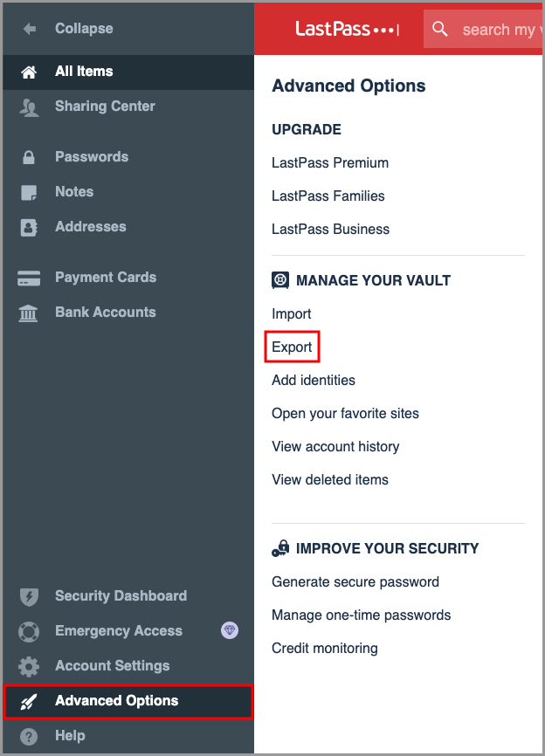
Task: Open the Addresses contact-book icon
Action: (x=29, y=228)
